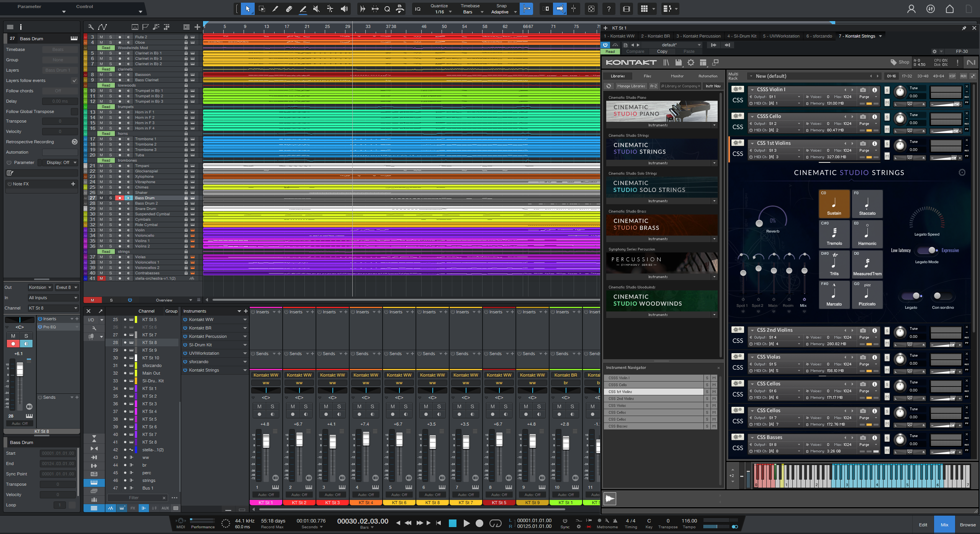980x534 pixels.
Task: Click the Kontakt save disk icon
Action: coord(679,62)
